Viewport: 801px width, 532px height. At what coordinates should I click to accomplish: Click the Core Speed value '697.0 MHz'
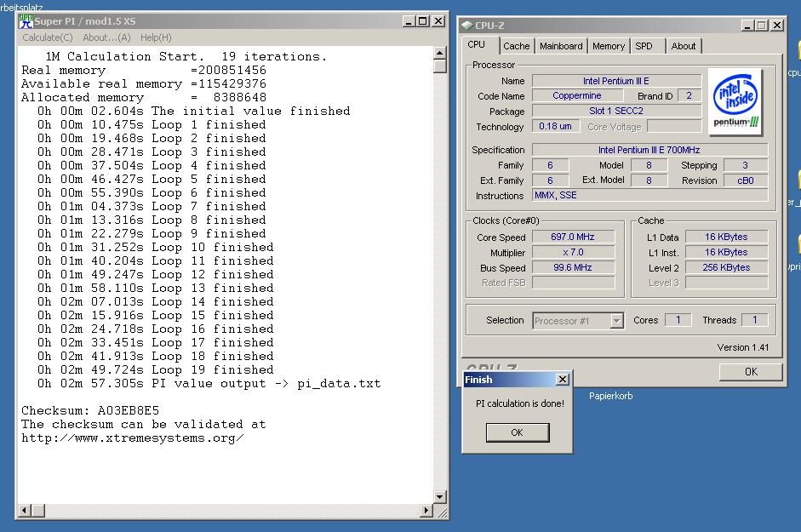pos(573,237)
